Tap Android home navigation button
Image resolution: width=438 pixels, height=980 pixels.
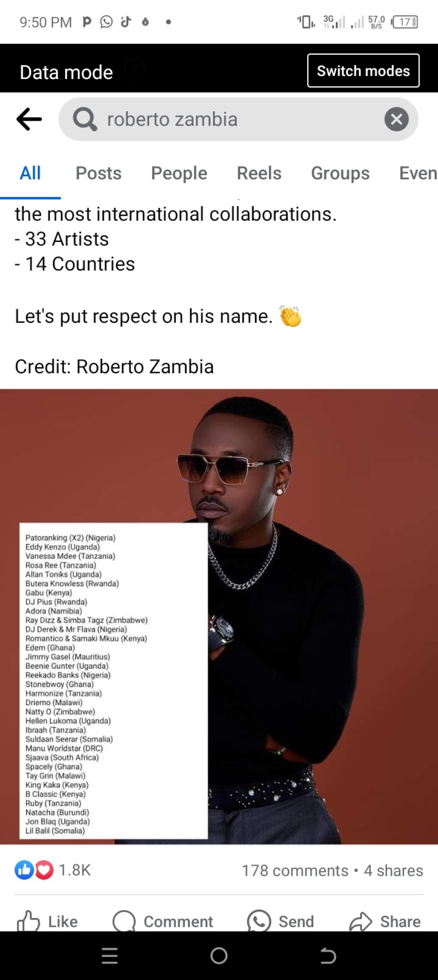pos(219,955)
